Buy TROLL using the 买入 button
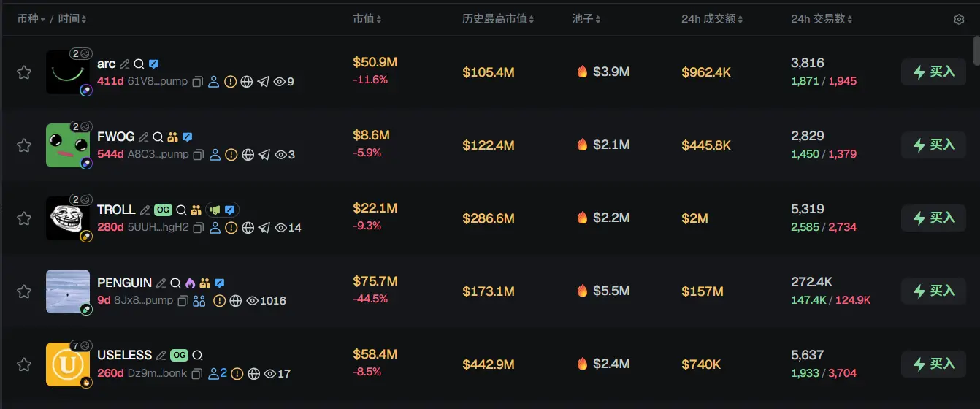The height and width of the screenshot is (409, 980). (x=933, y=218)
